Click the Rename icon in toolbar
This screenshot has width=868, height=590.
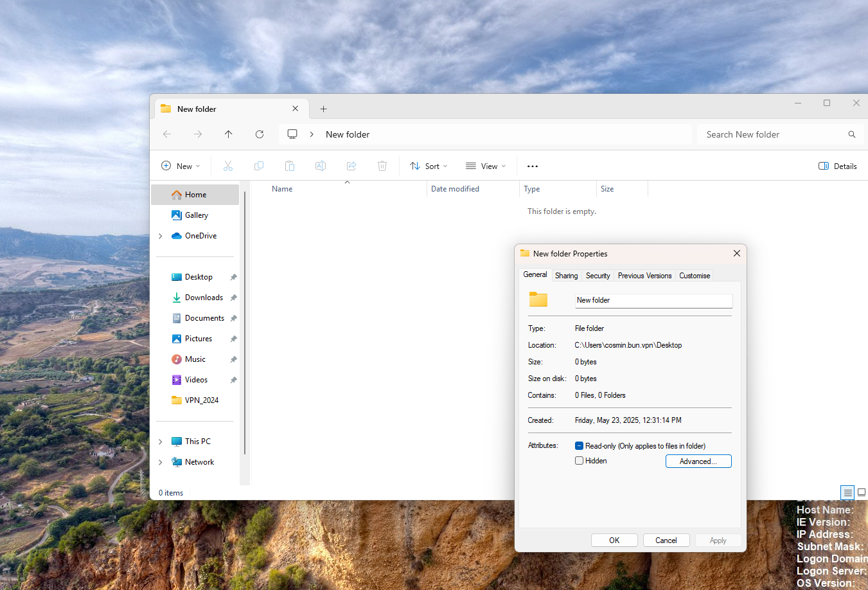click(321, 166)
